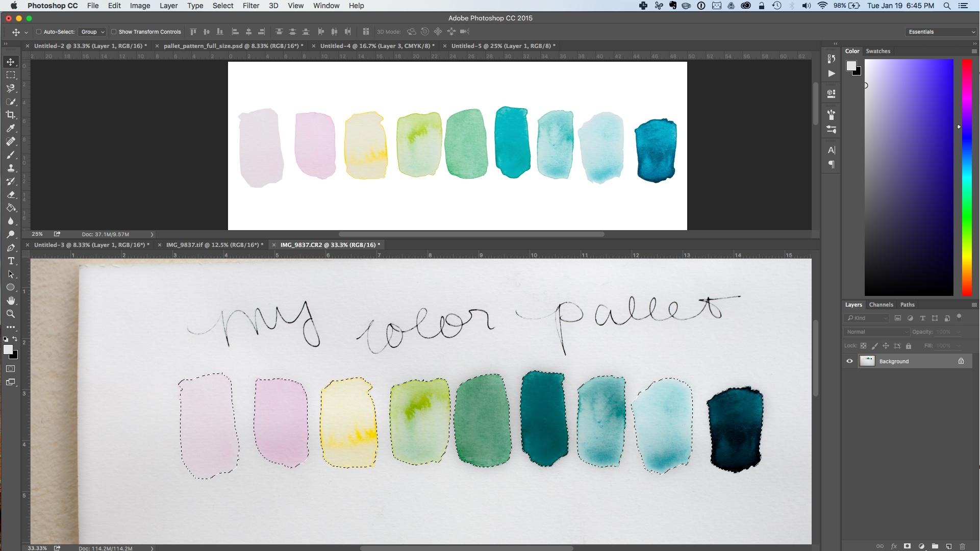Image resolution: width=980 pixels, height=551 pixels.
Task: Select the Crop tool
Action: (x=11, y=115)
